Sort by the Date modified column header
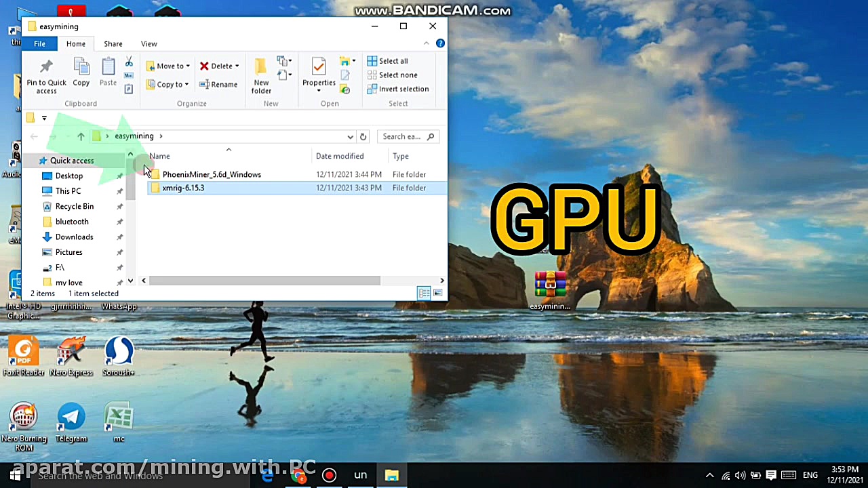868x488 pixels. [340, 157]
